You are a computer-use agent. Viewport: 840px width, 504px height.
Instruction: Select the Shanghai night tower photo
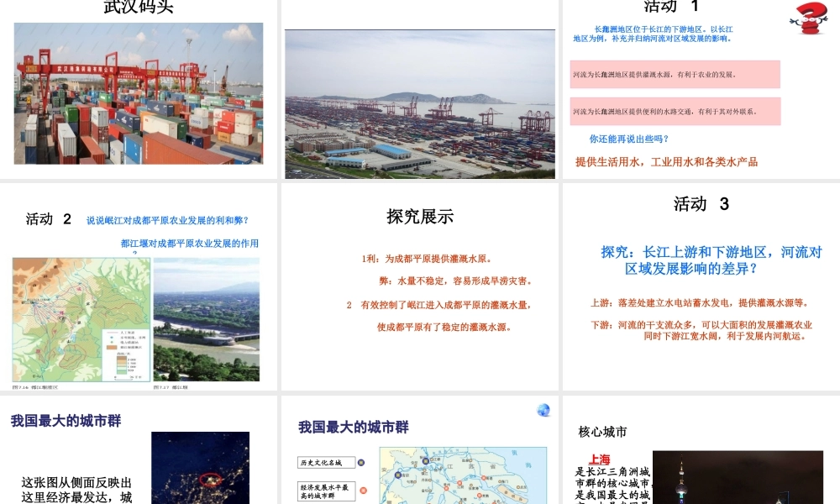pos(738,477)
